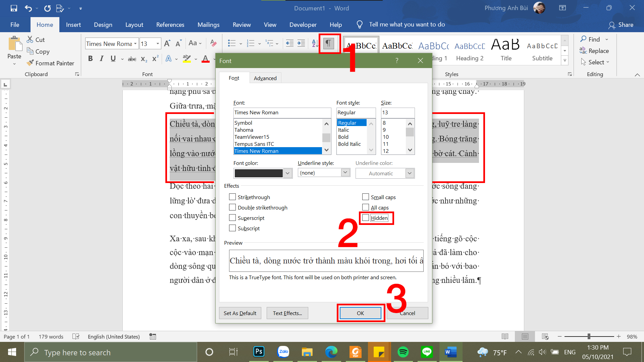Click Cancel in the Font dialog
The image size is (644, 362).
pos(407,313)
